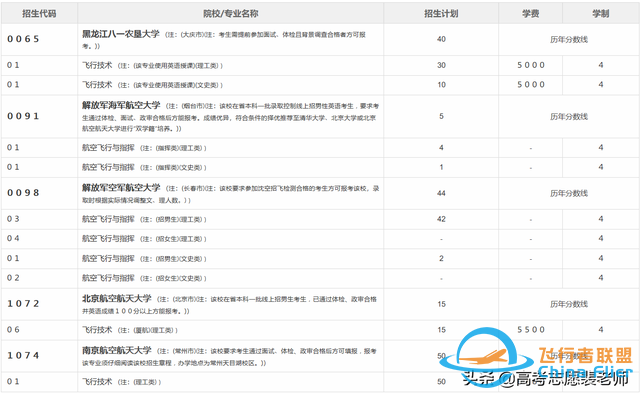Click plan number 5 for 解放军海军航空大学
Image resolution: width=640 pixels, height=398 pixels.
pos(441,116)
